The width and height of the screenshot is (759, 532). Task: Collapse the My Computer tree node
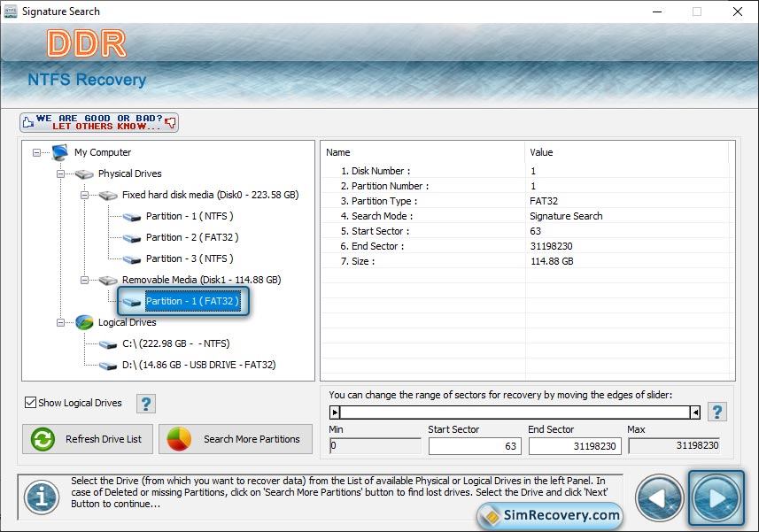37,152
